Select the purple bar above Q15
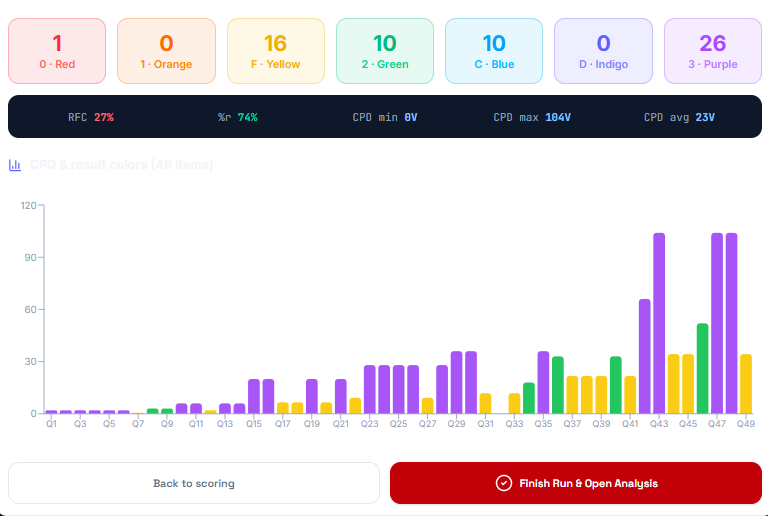Screen dimensions: 768x516 pyautogui.click(x=254, y=396)
